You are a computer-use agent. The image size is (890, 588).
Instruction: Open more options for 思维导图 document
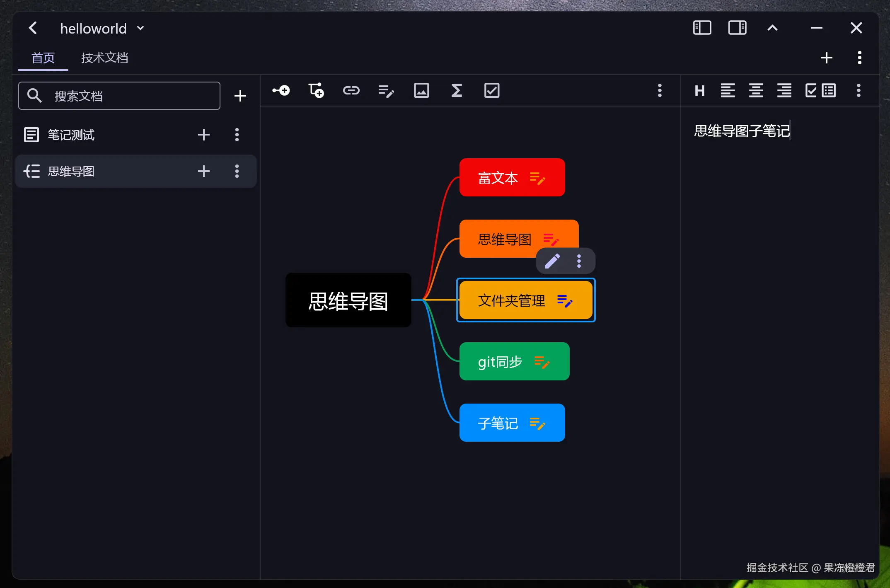point(237,171)
